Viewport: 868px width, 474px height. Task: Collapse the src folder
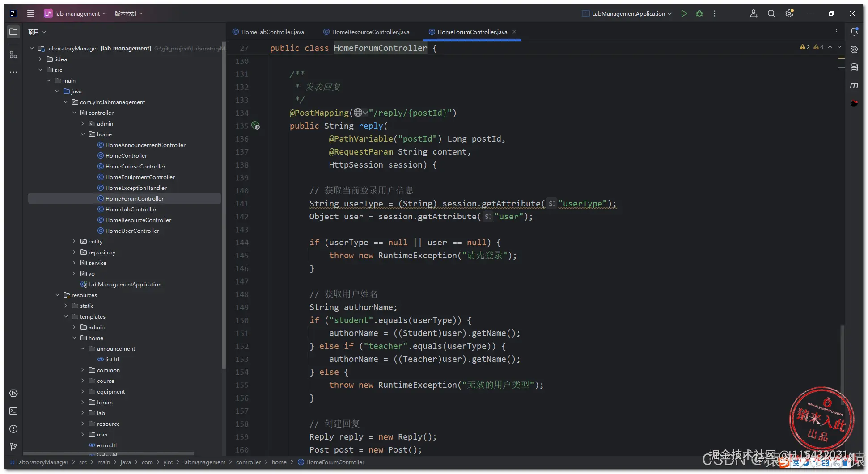point(40,70)
